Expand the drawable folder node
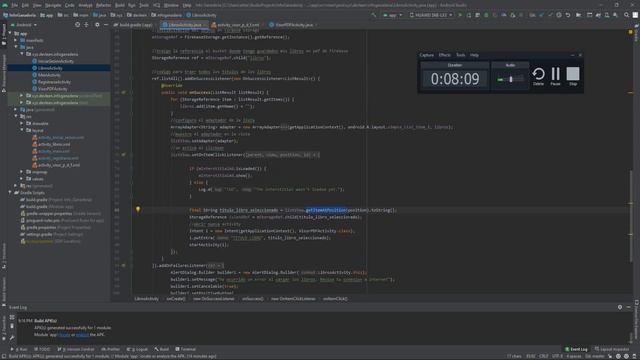640x360 pixels. pyautogui.click(x=22, y=123)
